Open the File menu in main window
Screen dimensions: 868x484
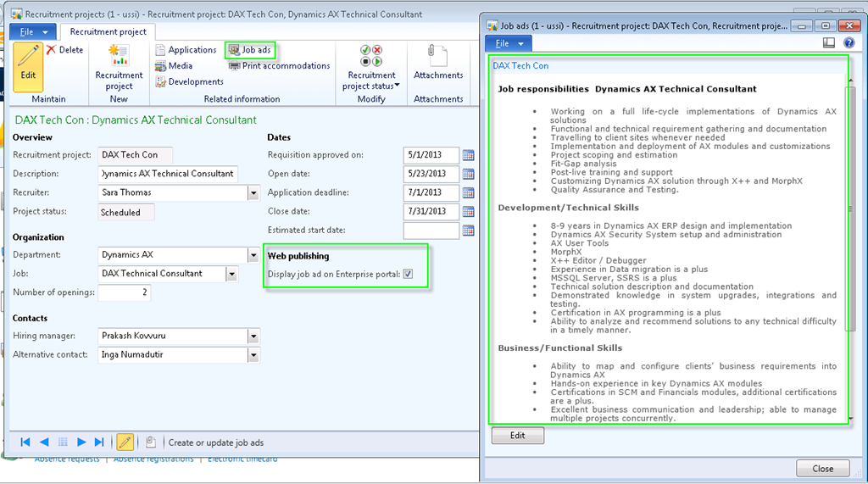tap(34, 31)
